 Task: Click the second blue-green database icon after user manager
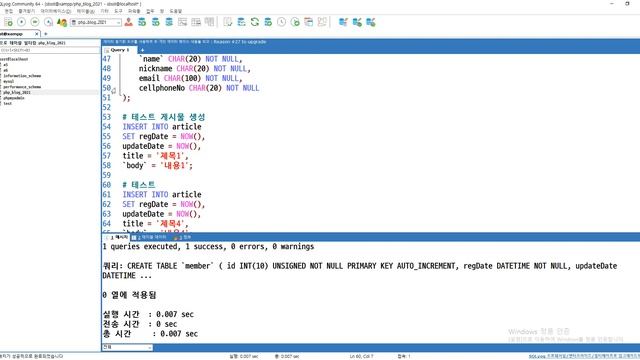pyautogui.click(x=156, y=22)
